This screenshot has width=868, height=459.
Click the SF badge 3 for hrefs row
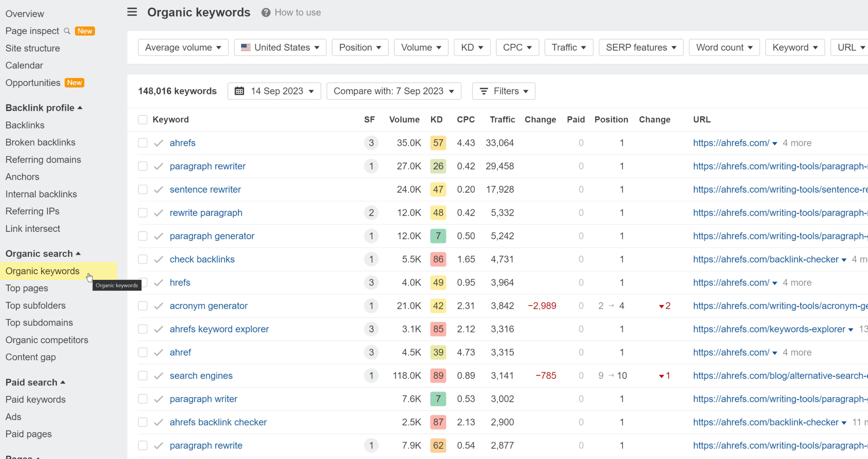pos(371,283)
